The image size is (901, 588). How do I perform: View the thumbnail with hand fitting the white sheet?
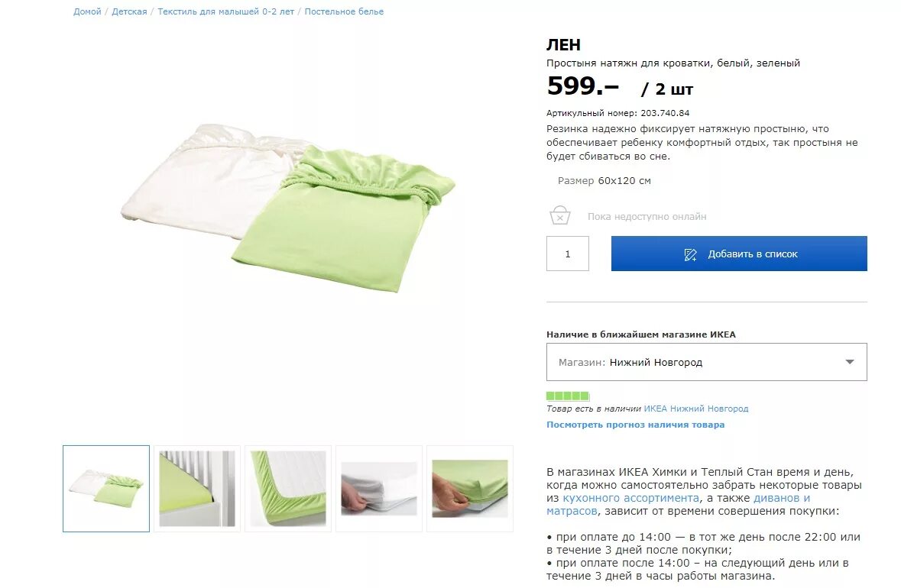click(x=379, y=489)
